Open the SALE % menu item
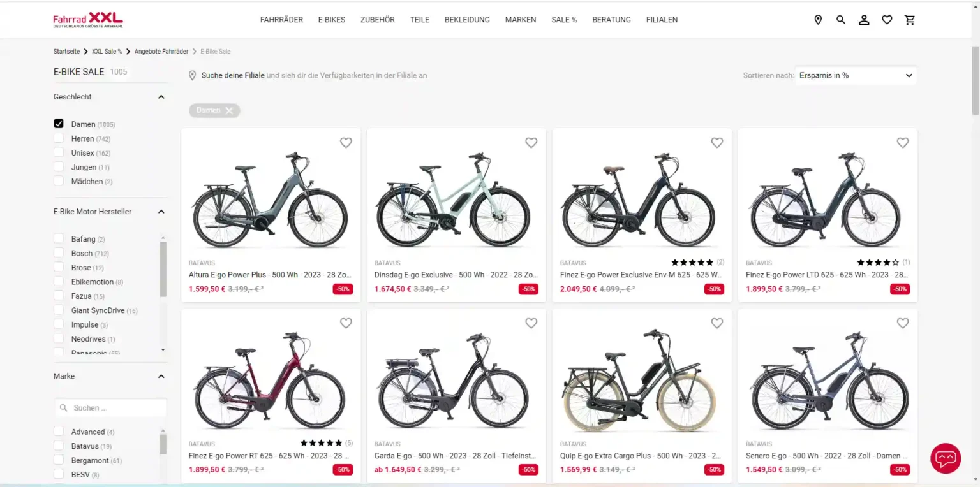The width and height of the screenshot is (980, 487). point(564,20)
